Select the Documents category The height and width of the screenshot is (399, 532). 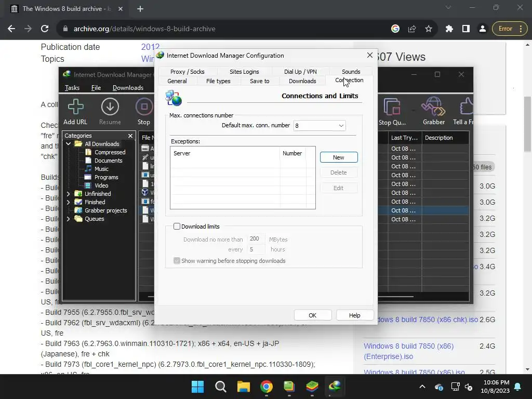click(x=103, y=161)
